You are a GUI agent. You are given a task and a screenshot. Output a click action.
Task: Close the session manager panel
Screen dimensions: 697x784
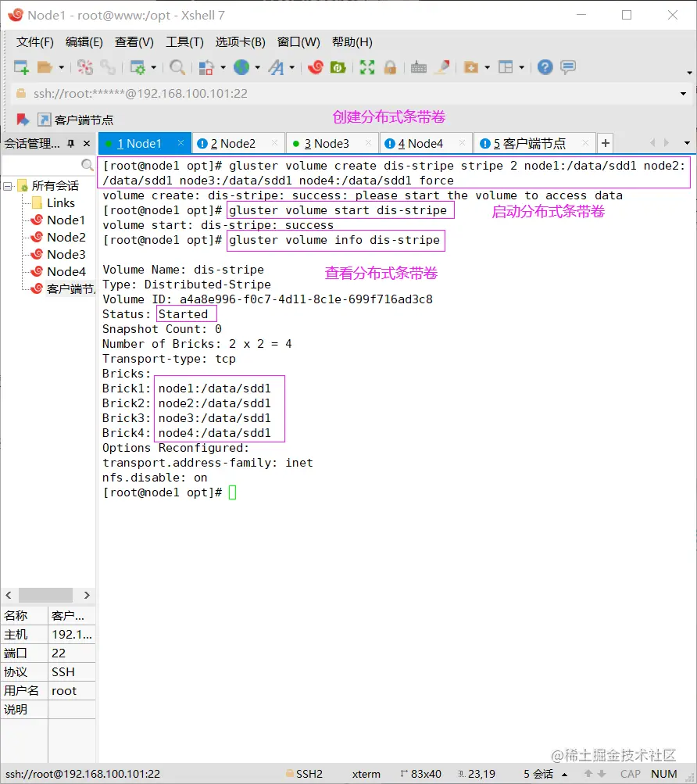(x=87, y=144)
